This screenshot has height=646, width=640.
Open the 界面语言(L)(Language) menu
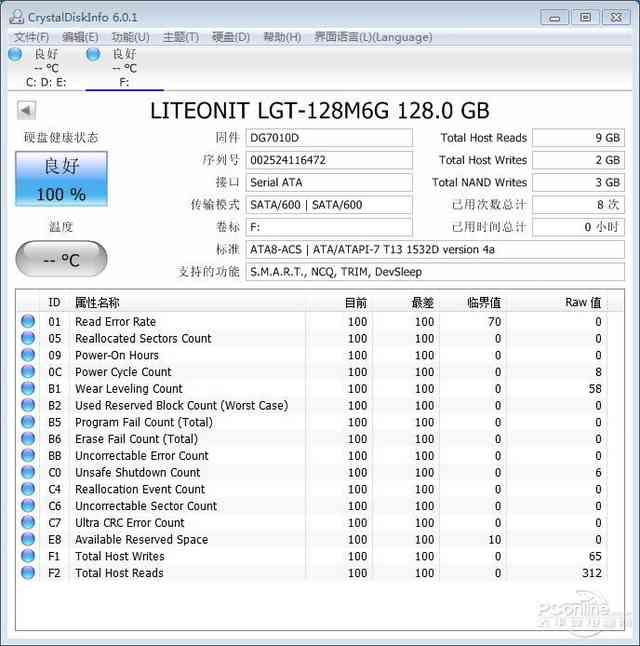pos(373,37)
